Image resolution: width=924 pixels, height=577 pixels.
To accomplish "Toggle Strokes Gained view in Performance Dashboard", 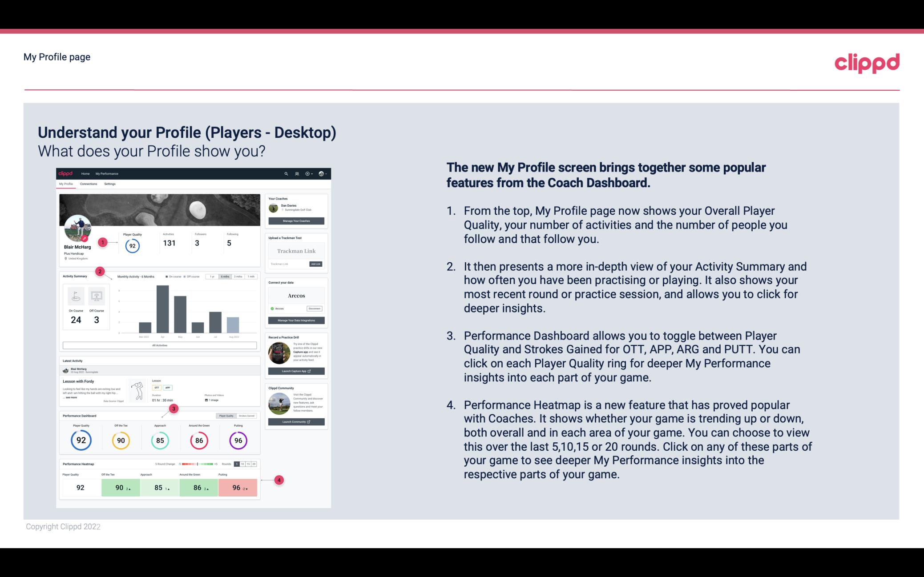I will [x=248, y=416].
